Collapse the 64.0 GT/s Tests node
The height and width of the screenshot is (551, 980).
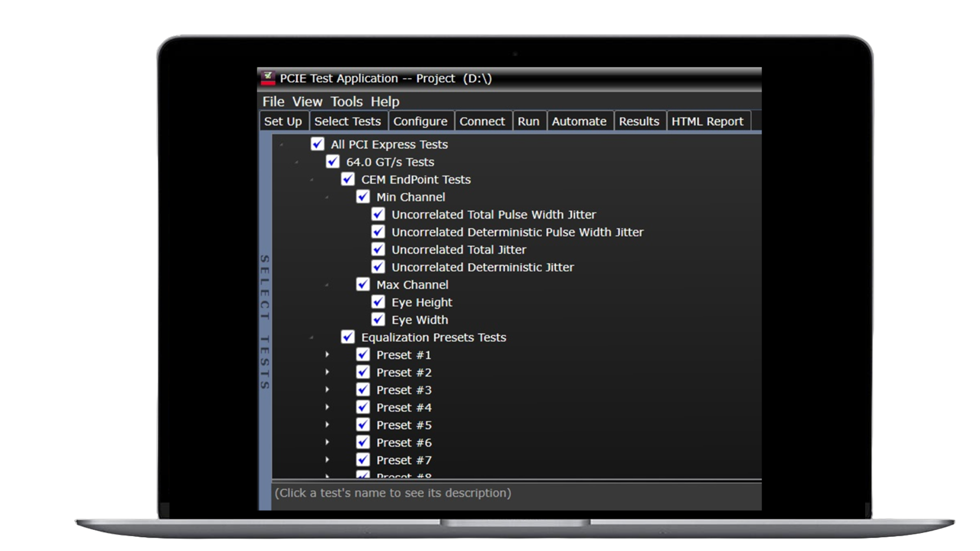coord(297,162)
